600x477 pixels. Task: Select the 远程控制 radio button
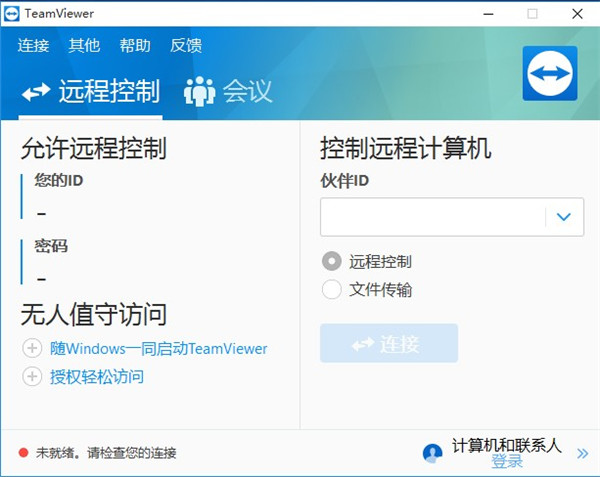click(331, 261)
